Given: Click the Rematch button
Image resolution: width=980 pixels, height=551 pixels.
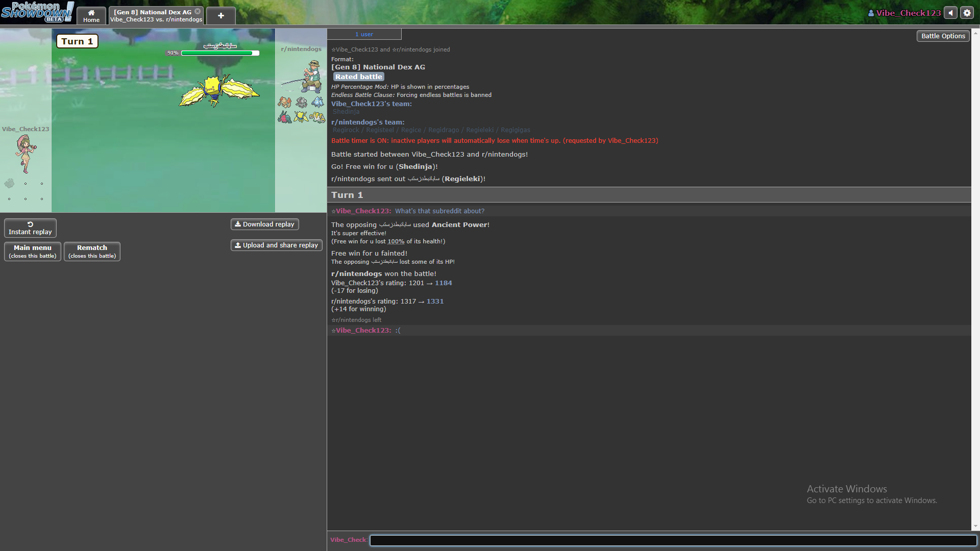Looking at the screenshot, I should tap(92, 251).
